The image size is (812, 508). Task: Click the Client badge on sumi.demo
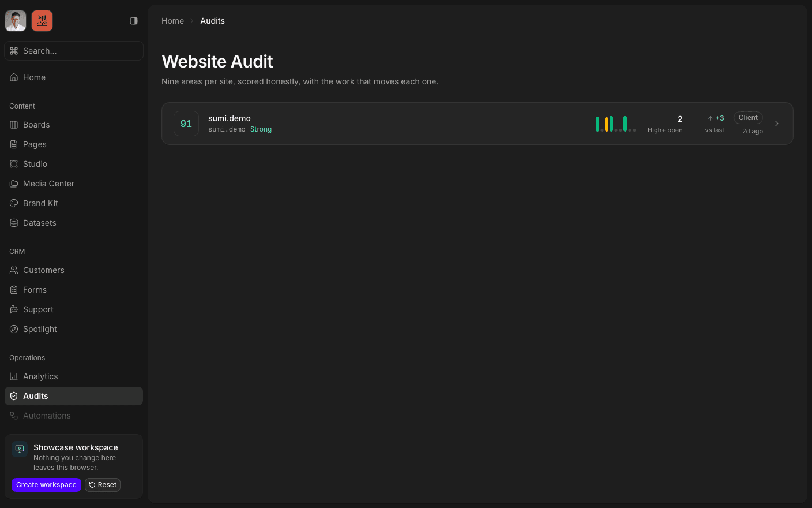(x=748, y=118)
